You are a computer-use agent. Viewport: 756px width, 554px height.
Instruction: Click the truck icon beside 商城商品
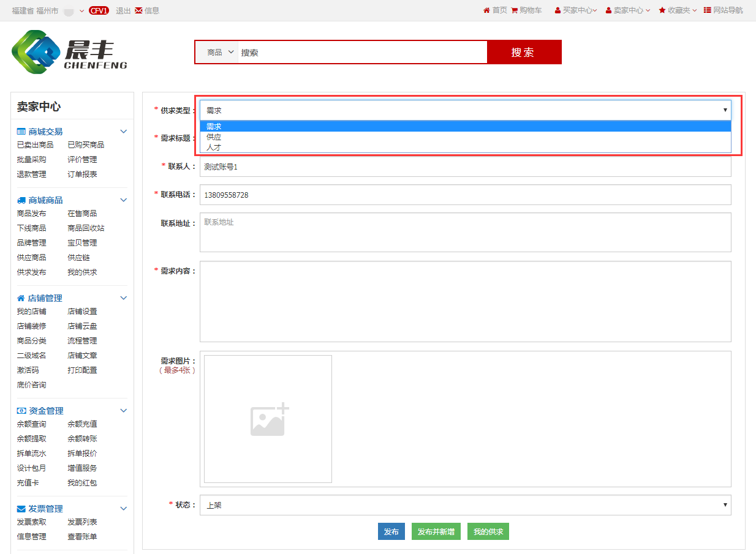[x=21, y=200]
